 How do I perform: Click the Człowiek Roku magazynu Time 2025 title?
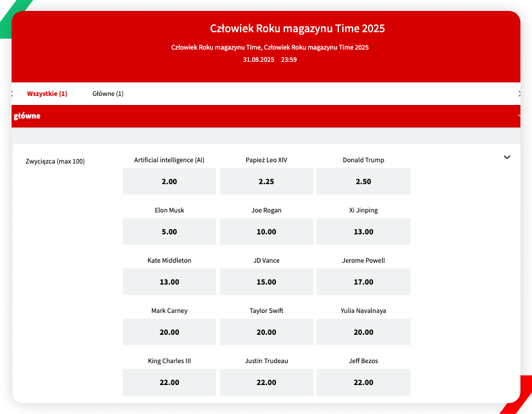[297, 28]
